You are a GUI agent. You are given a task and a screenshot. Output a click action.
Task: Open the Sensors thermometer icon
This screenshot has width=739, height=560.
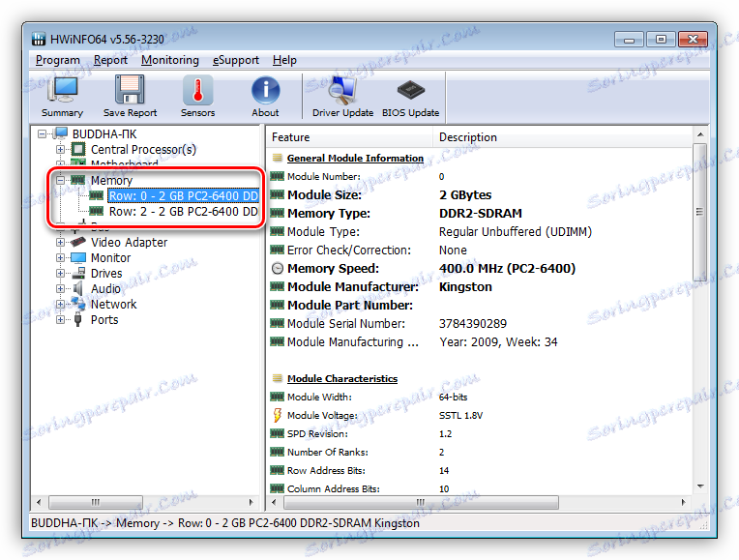[197, 90]
